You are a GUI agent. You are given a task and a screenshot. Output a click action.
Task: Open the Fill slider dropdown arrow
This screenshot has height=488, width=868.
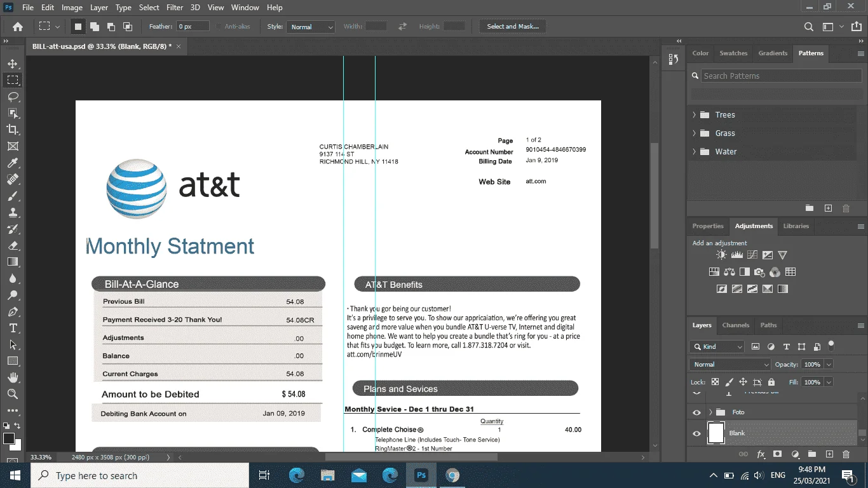tap(829, 383)
